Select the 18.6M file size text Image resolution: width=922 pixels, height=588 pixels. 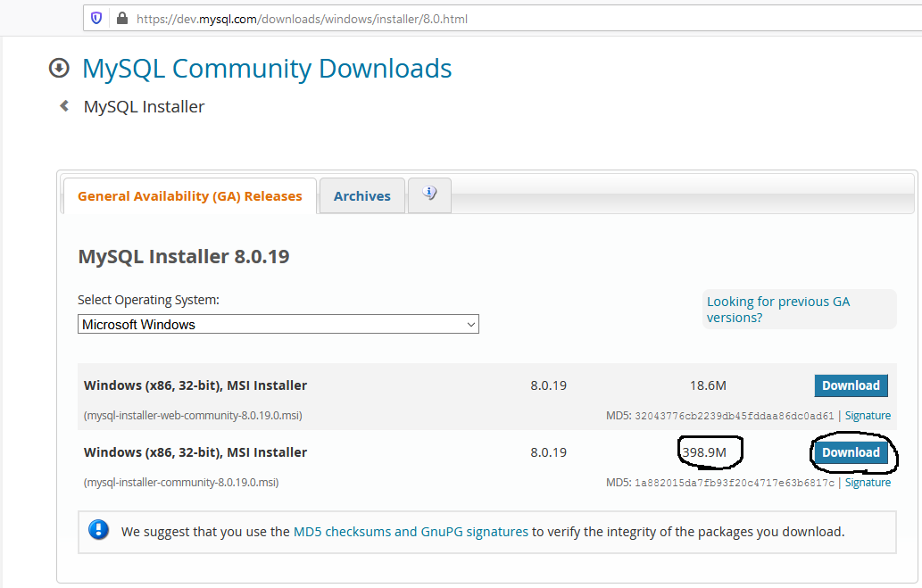pos(708,385)
